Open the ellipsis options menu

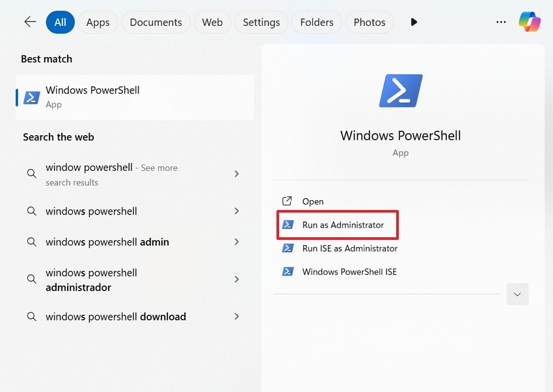pos(501,21)
